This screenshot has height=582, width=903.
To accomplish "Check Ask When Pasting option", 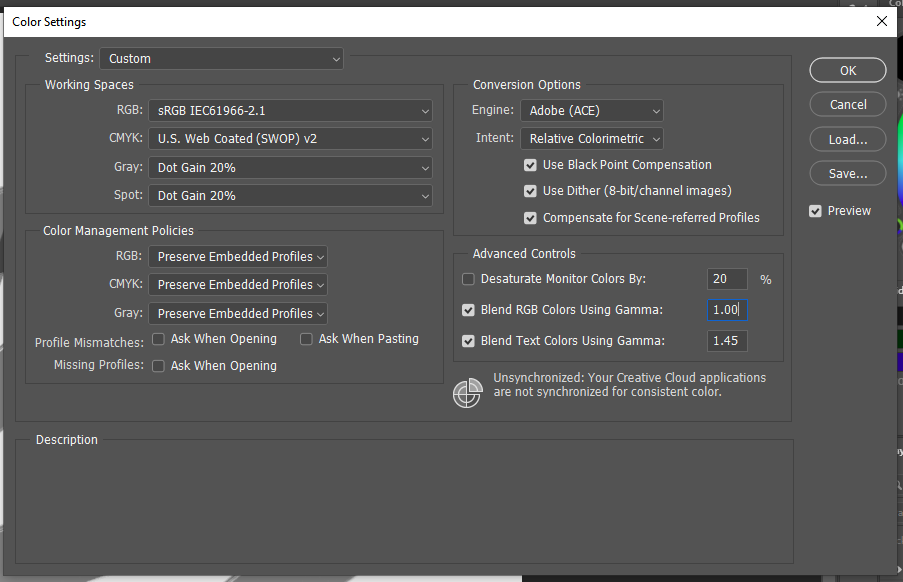I will click(x=306, y=339).
